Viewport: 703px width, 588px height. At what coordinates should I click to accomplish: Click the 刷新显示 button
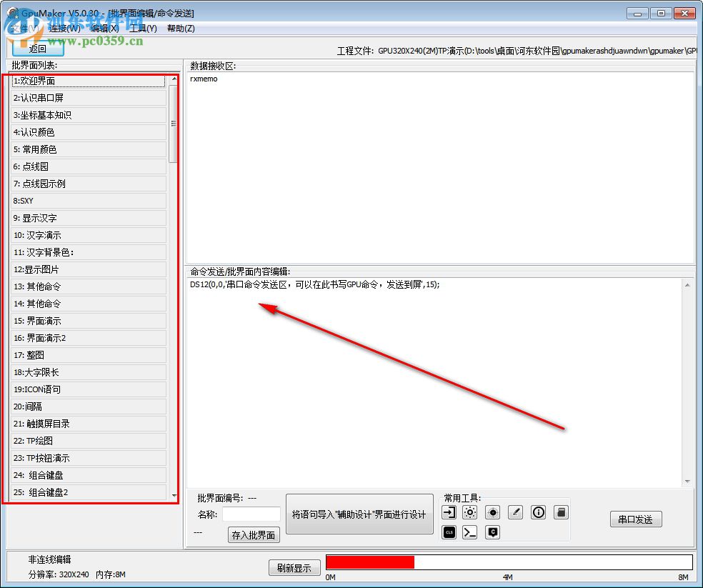tap(294, 567)
